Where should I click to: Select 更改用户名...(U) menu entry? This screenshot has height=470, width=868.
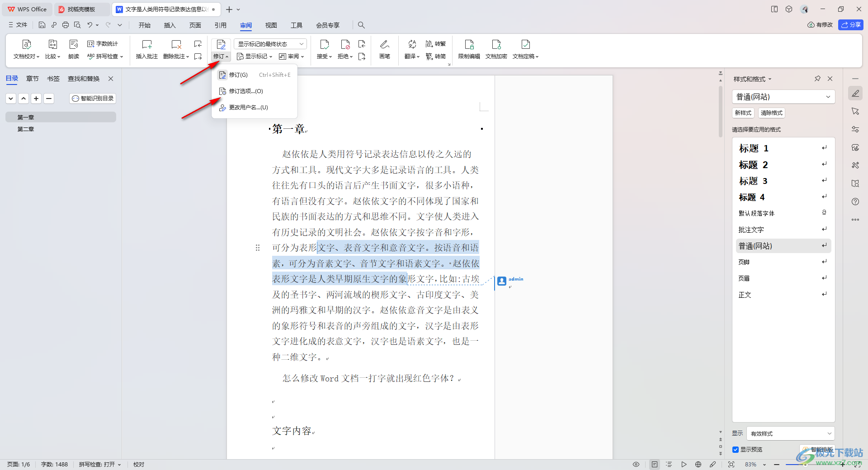coord(255,108)
